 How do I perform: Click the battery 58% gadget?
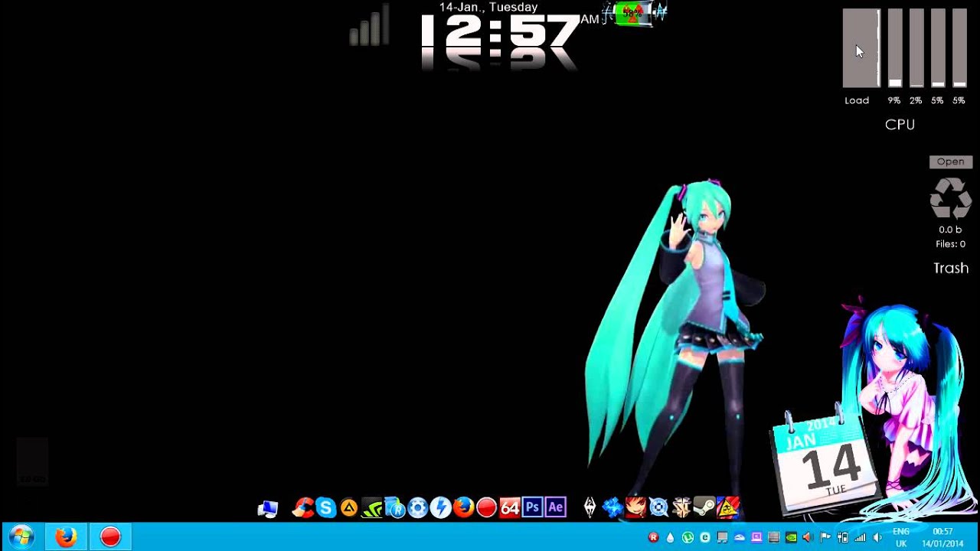coord(632,14)
